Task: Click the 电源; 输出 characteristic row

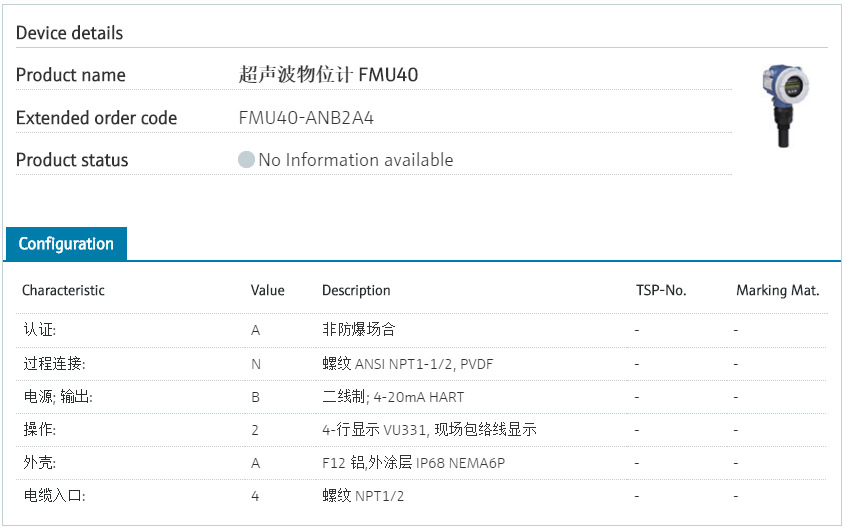Action: click(x=57, y=397)
